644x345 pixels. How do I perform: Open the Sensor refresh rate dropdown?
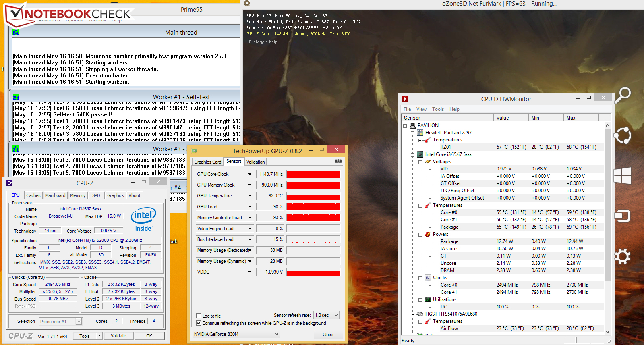[x=327, y=315]
